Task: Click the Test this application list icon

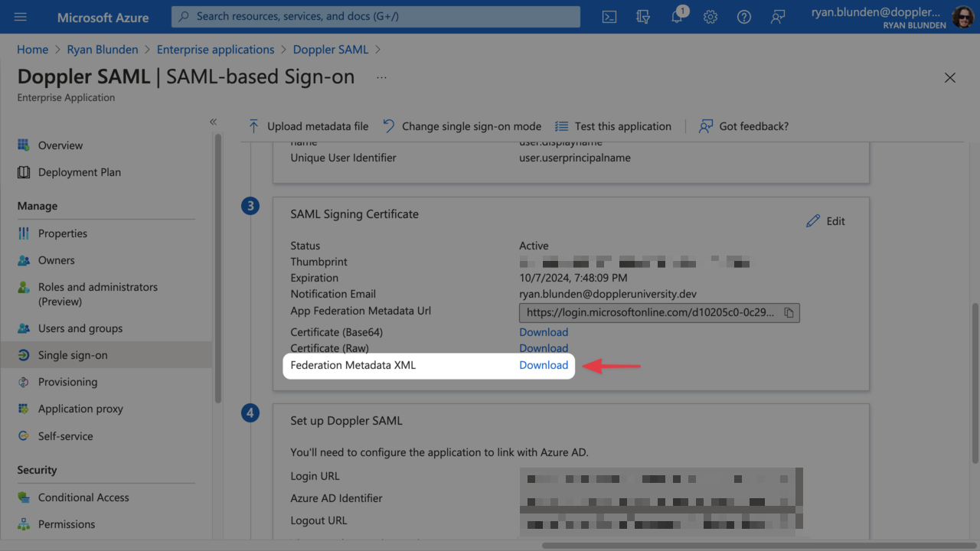Action: pos(562,126)
